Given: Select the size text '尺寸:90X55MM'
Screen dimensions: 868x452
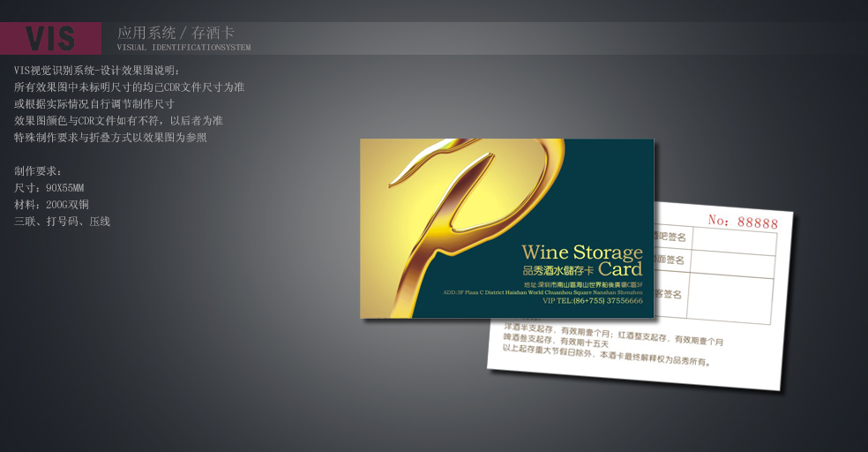Looking at the screenshot, I should (49, 188).
